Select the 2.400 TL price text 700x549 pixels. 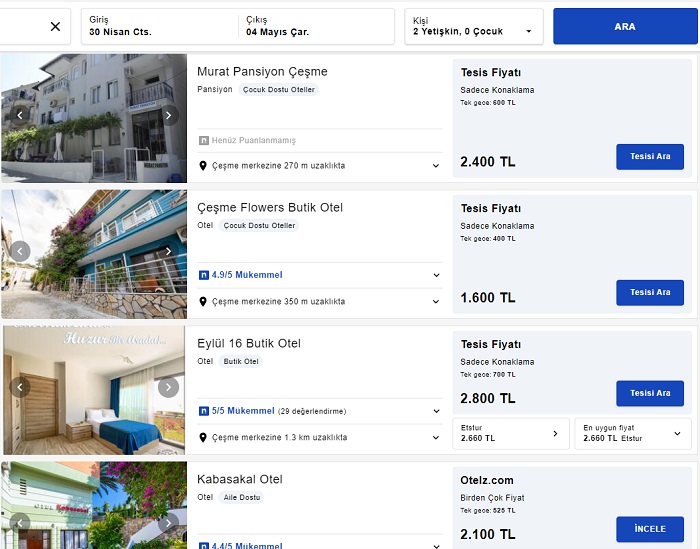tap(488, 162)
